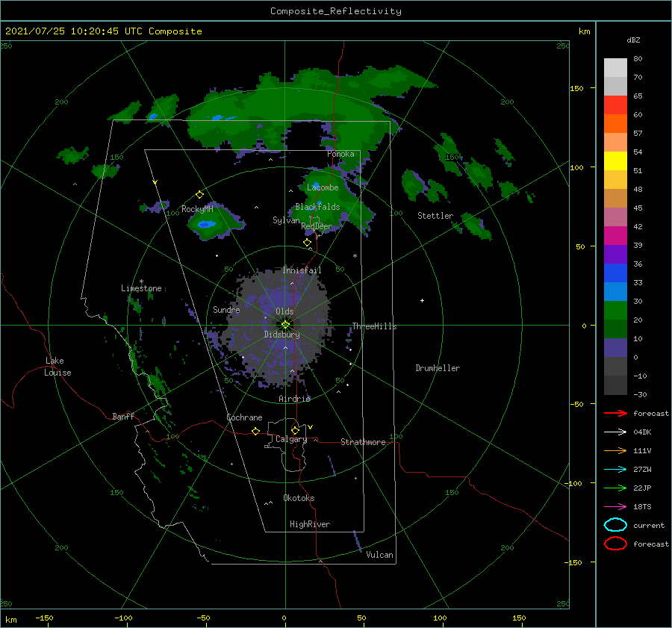Click the RockyMH label

click(x=197, y=209)
